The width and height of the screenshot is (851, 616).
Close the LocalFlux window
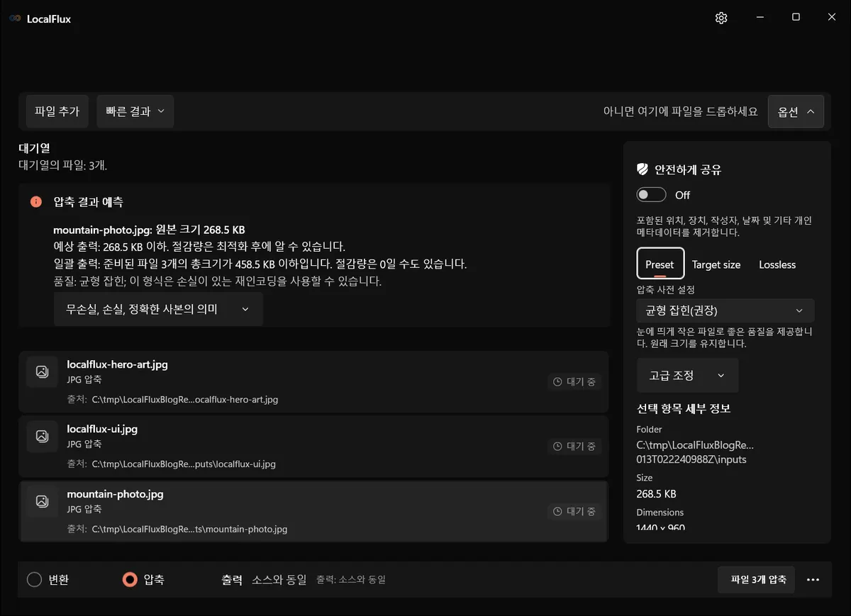(x=832, y=18)
